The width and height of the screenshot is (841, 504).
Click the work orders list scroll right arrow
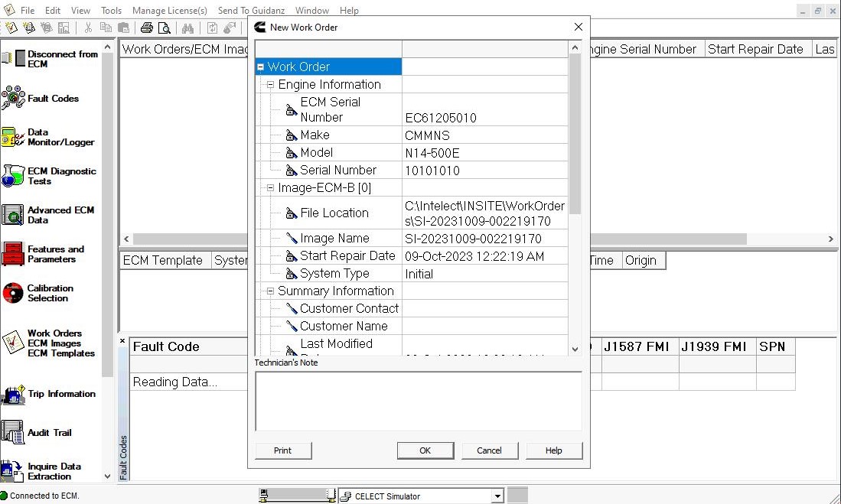coord(831,239)
